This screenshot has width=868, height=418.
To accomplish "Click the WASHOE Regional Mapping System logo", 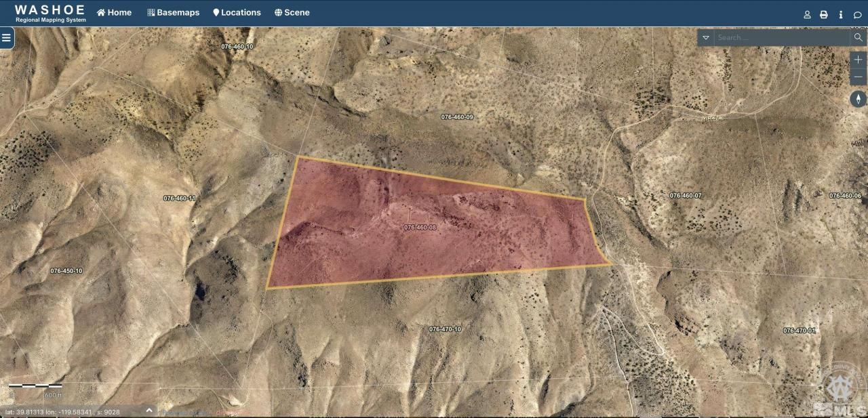I will click(x=49, y=12).
